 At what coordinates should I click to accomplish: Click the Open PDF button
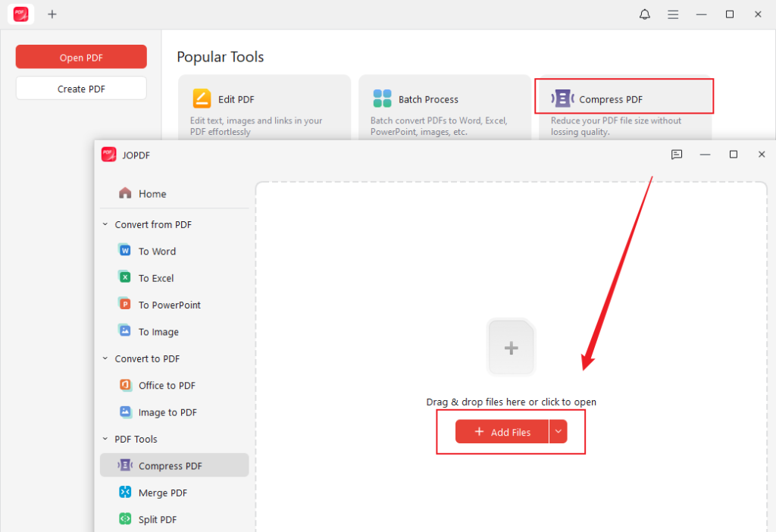(81, 56)
